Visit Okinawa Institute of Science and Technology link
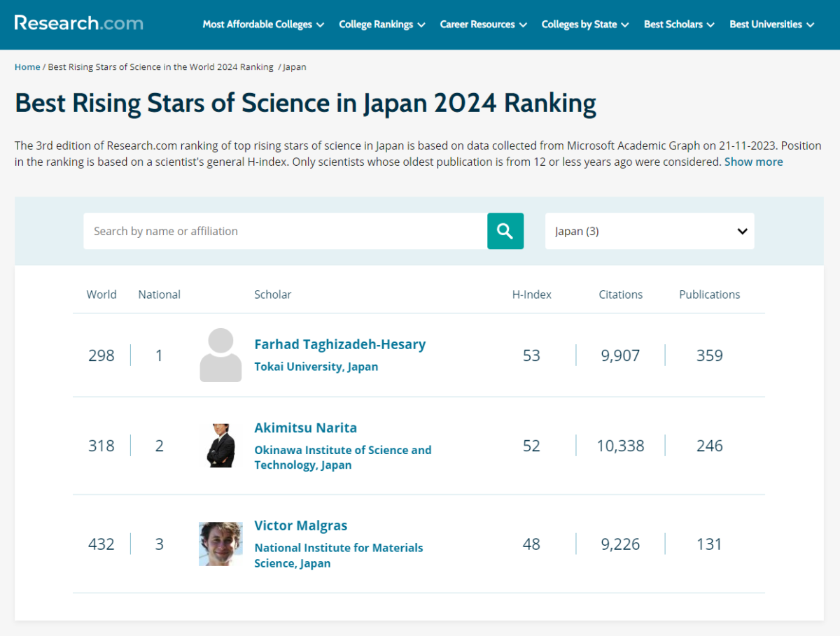This screenshot has height=636, width=840. pos(342,457)
